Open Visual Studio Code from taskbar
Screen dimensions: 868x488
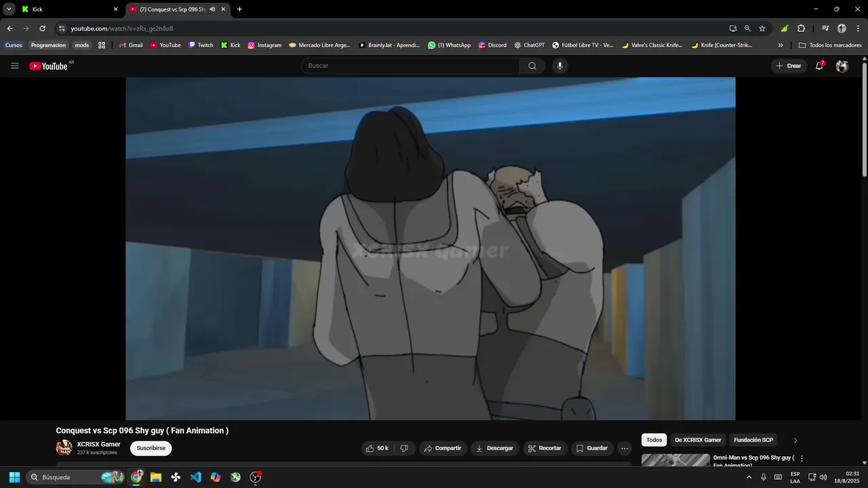[195, 477]
